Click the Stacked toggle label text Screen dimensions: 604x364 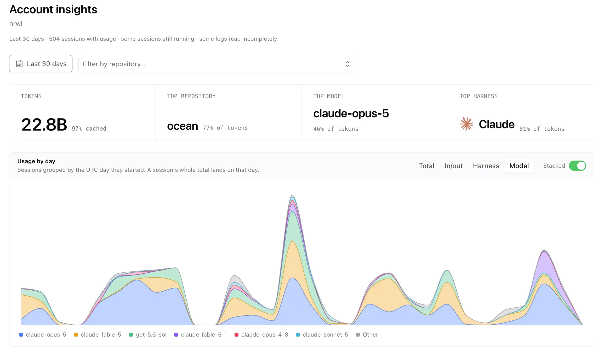(x=554, y=166)
